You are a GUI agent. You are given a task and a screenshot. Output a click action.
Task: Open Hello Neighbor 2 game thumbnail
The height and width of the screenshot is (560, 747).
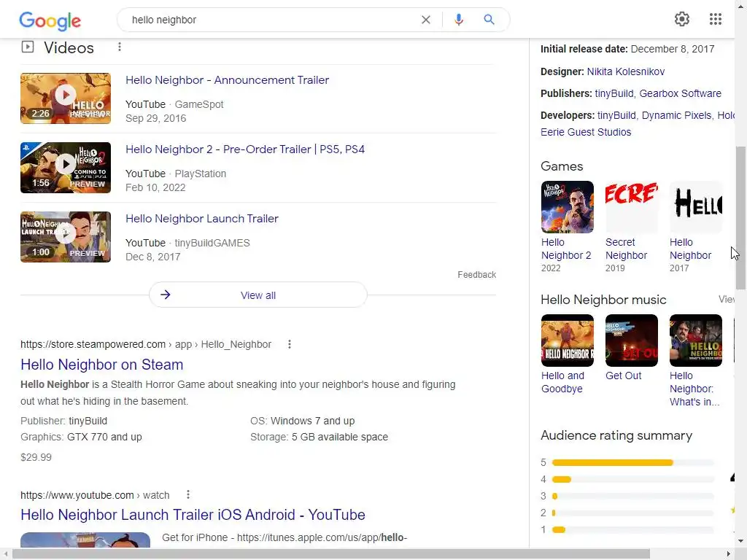[x=568, y=207]
